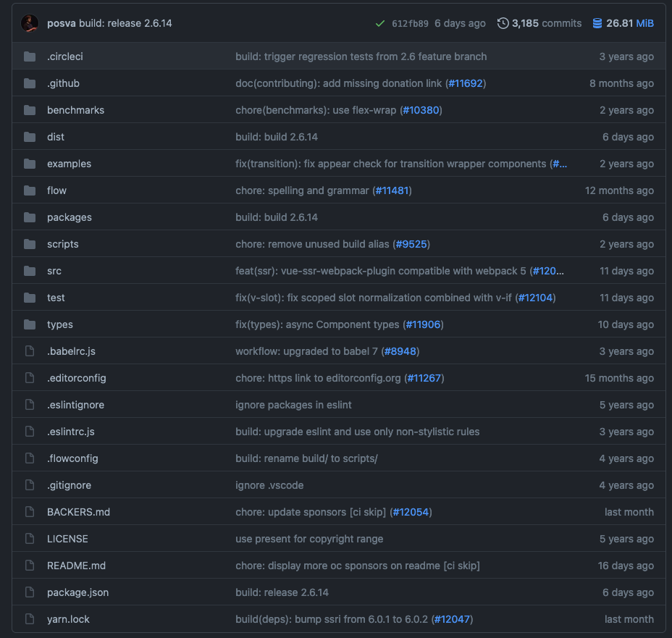
Task: Click the repository size database icon
Action: coord(597,23)
